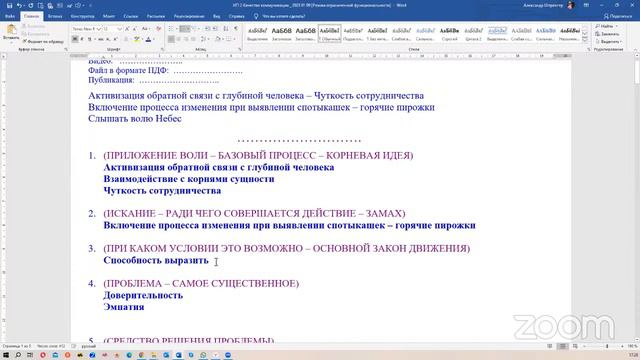The width and height of the screenshot is (640, 360).
Task: Click the bulleted list button
Action: coord(172,29)
